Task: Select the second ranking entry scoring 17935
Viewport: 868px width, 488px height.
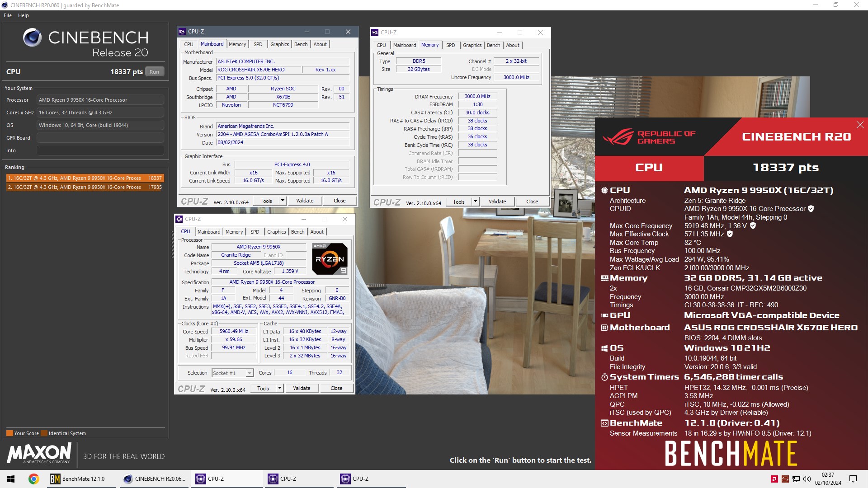Action: [x=85, y=187]
